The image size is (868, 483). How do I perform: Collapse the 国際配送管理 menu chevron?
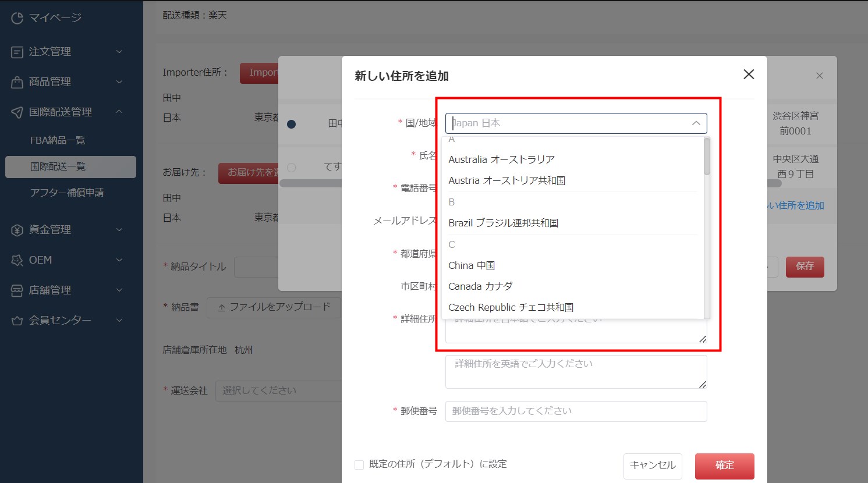(119, 112)
